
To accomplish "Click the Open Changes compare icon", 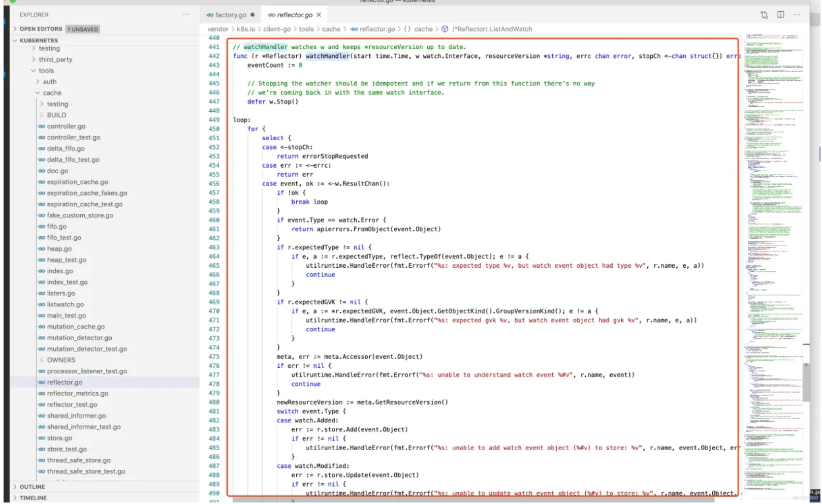I will (x=764, y=15).
